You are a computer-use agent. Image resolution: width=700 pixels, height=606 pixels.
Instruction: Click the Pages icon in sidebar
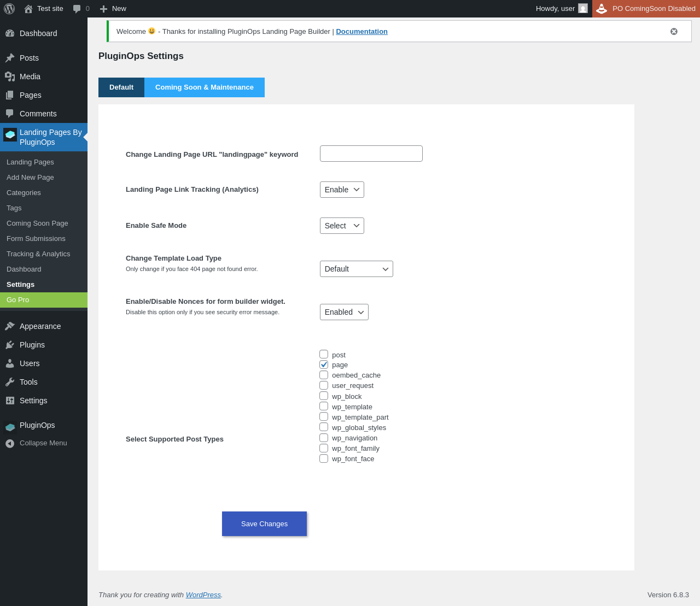click(x=10, y=95)
